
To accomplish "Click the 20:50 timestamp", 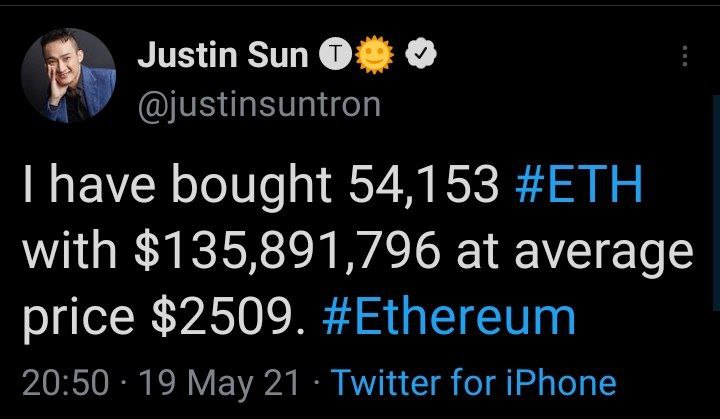I will click(66, 383).
